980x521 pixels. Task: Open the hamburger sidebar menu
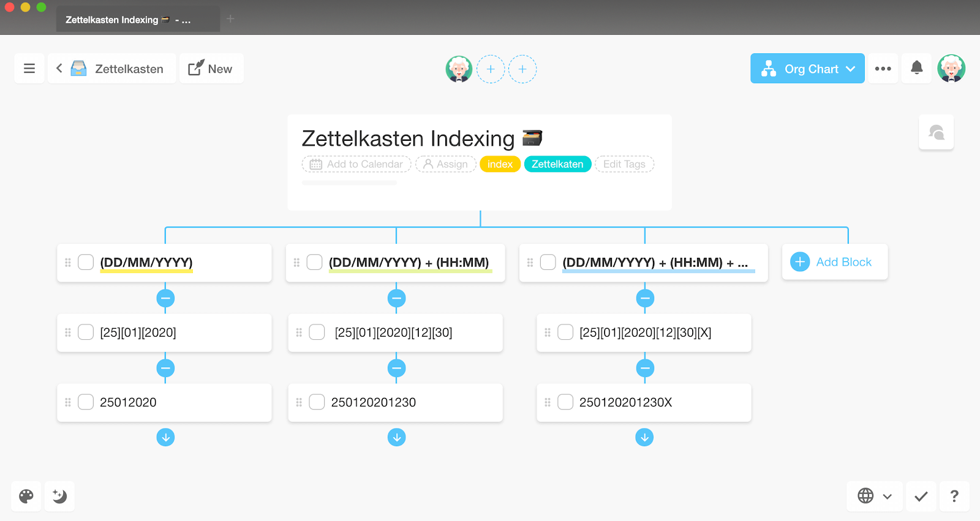[x=29, y=69]
